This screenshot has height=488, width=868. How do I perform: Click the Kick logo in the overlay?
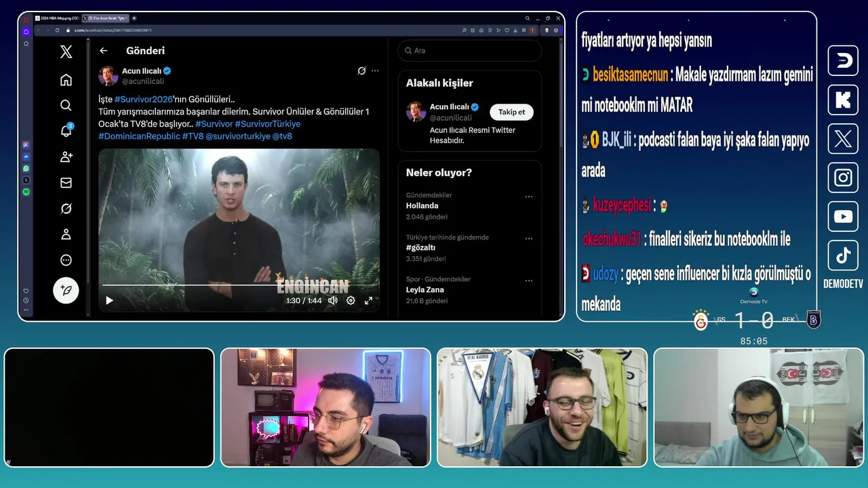pyautogui.click(x=843, y=100)
